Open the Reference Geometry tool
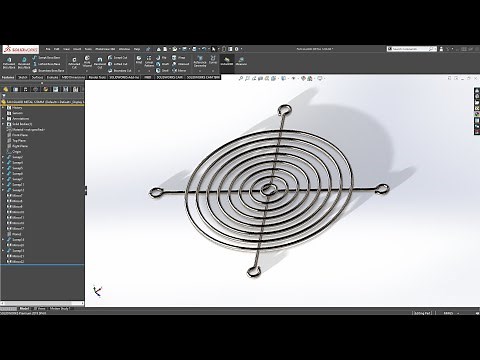The height and width of the screenshot is (360, 480). point(200,61)
